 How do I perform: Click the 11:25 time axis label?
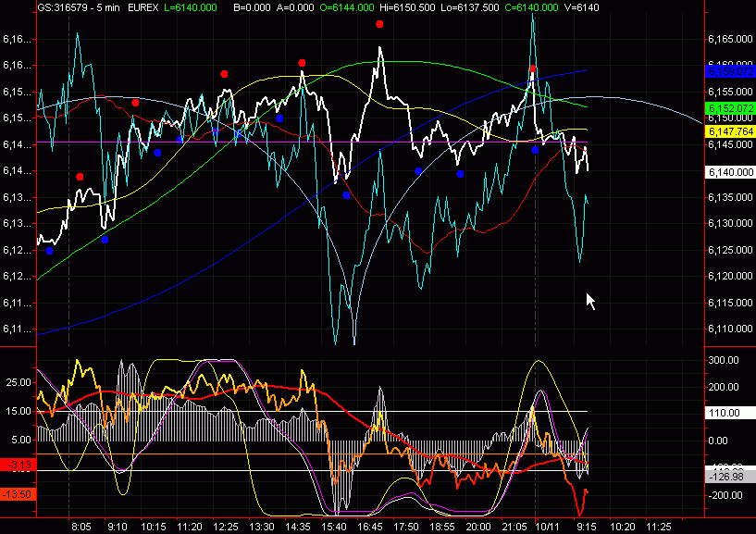tap(659, 527)
